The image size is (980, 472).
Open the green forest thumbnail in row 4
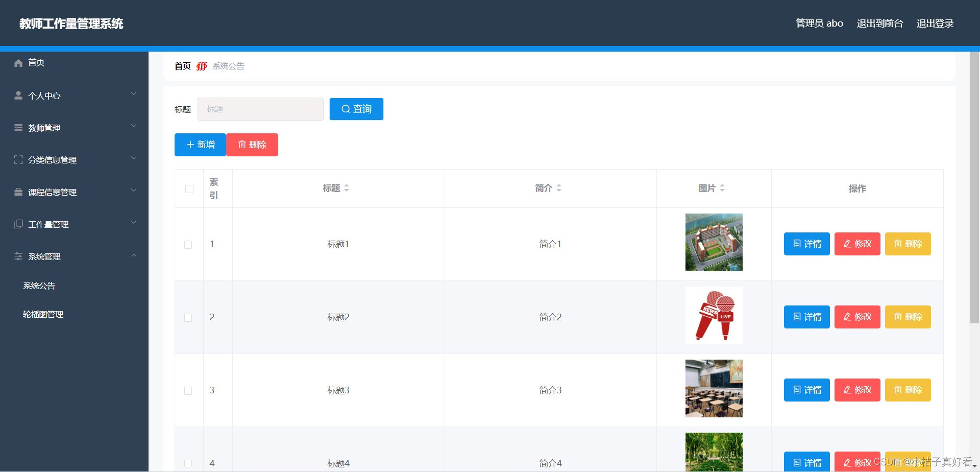714,452
